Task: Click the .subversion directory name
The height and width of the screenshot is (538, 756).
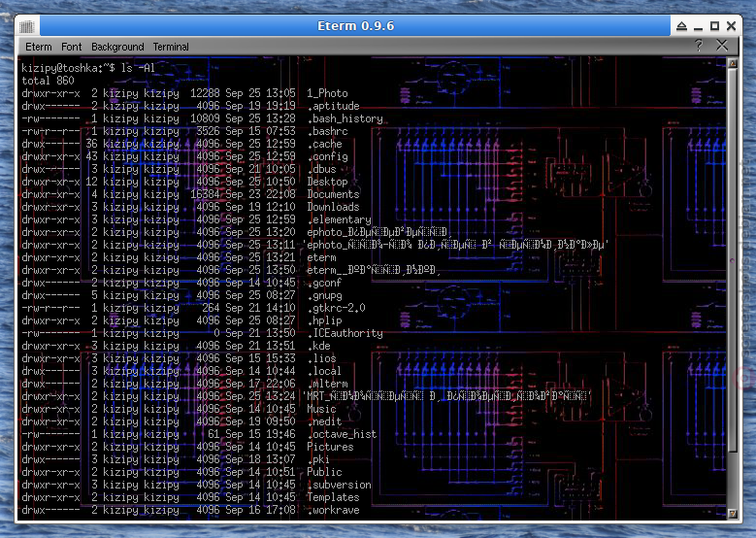Action: click(339, 485)
